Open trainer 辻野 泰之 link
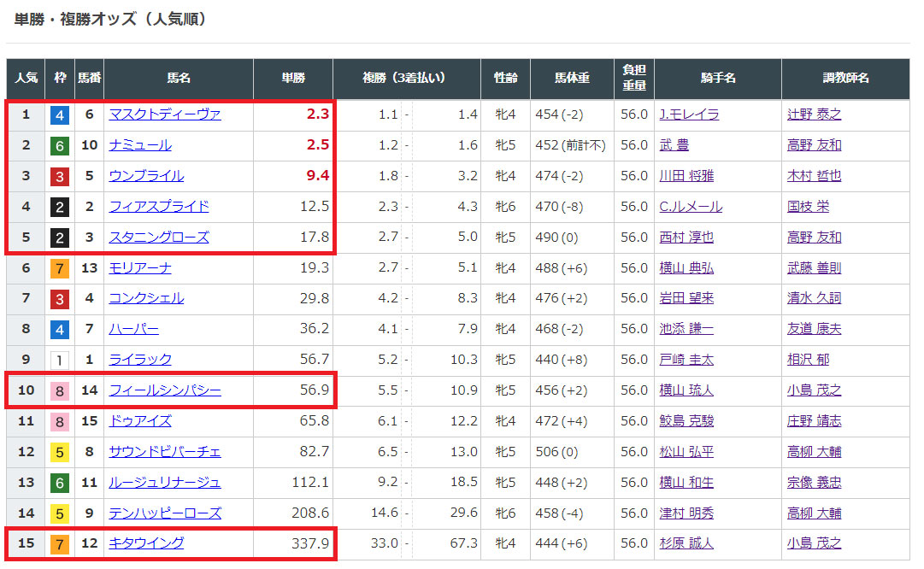Image resolution: width=924 pixels, height=569 pixels. coord(814,114)
